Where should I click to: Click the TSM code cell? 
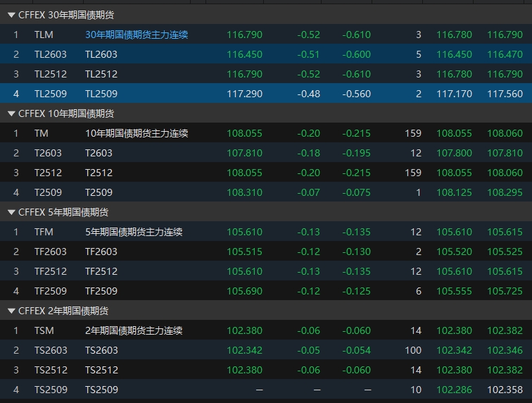[44, 330]
